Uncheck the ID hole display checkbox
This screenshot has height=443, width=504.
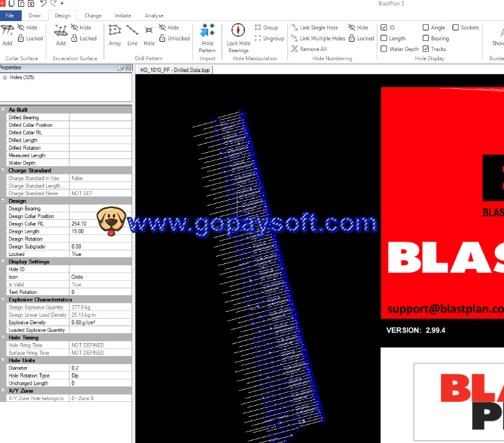384,28
